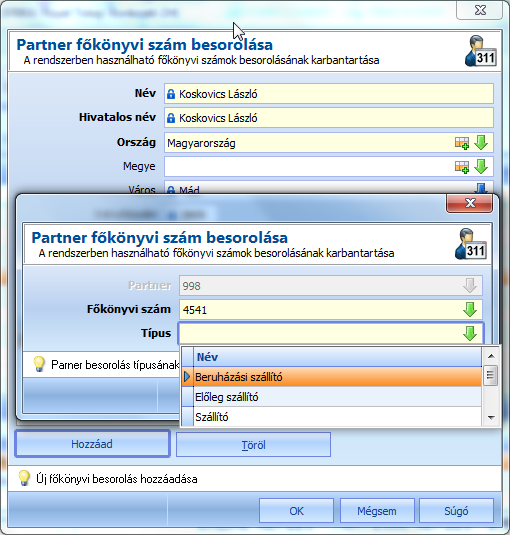Click the lock icon in the Név field

[171, 94]
